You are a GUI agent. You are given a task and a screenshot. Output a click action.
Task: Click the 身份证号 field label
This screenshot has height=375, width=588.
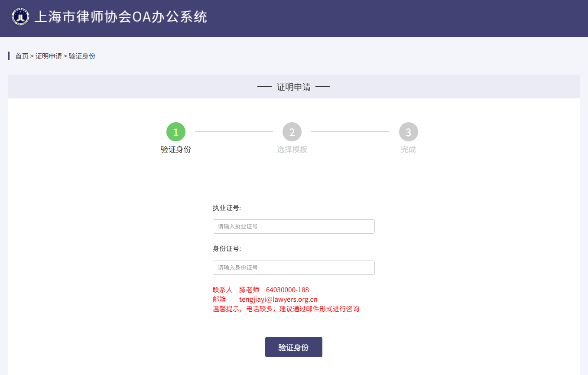[x=227, y=248]
